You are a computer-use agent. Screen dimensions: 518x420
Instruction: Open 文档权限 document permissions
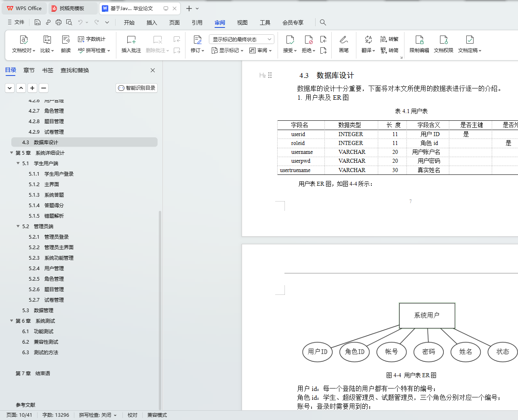[x=444, y=44]
